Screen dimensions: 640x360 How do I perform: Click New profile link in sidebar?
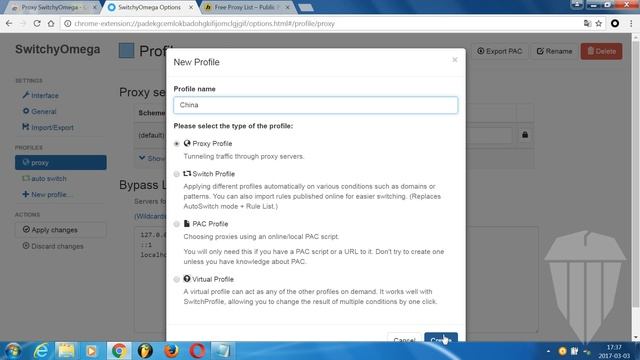(47, 195)
